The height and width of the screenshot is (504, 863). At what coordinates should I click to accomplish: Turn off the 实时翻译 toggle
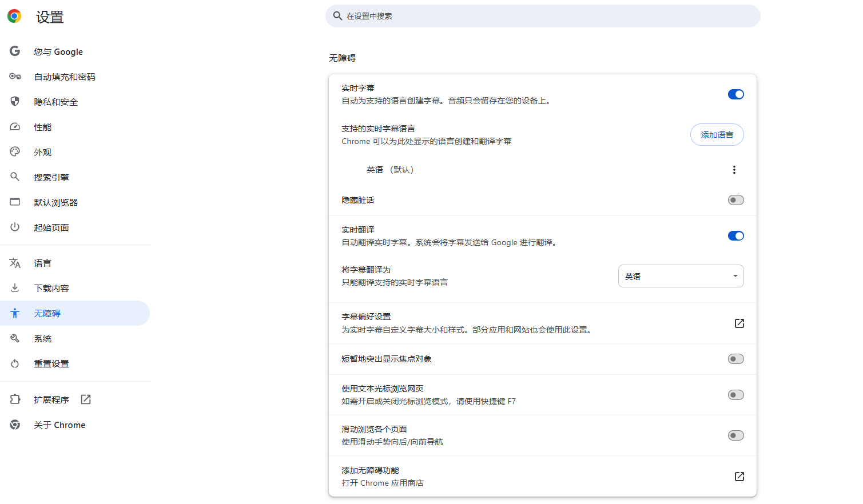[x=736, y=236]
